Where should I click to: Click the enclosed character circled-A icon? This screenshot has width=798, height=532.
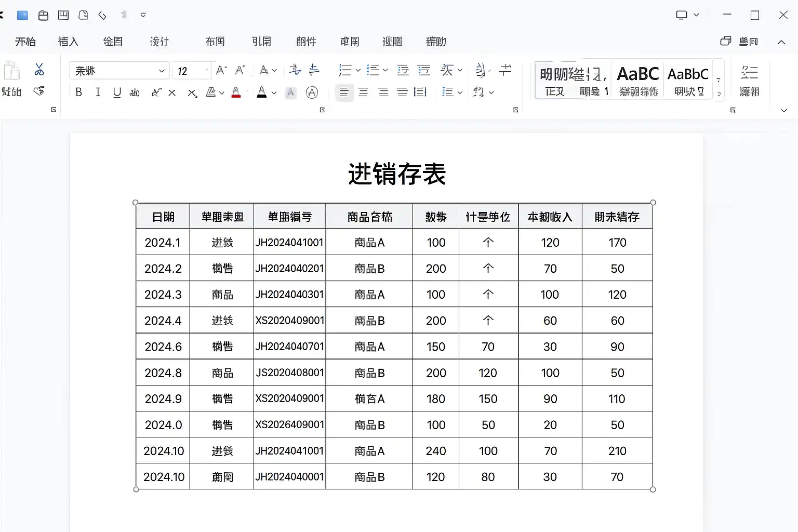tap(312, 92)
